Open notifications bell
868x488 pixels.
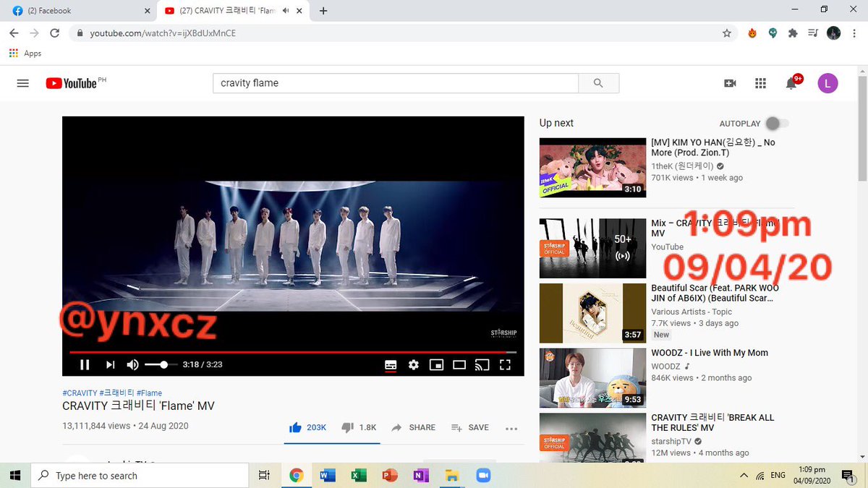[x=791, y=83]
